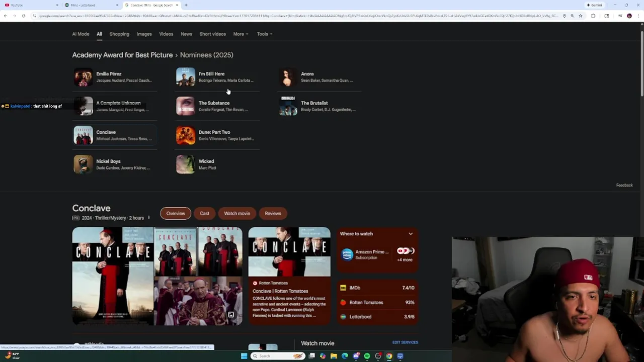Select the News search filter
The image size is (644, 362).
click(x=186, y=34)
